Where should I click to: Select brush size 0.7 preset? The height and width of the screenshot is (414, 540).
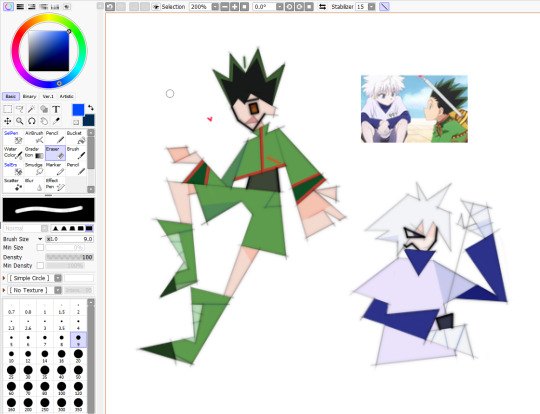[11, 308]
